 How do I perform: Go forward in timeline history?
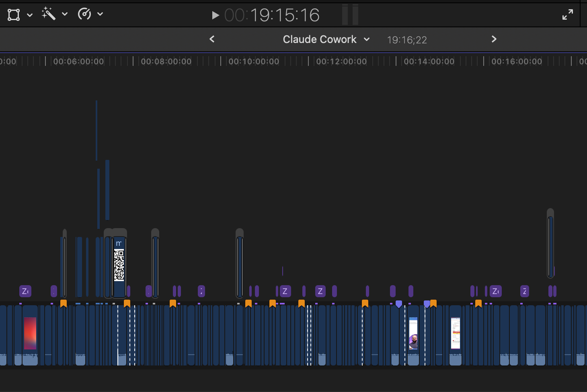coord(494,39)
